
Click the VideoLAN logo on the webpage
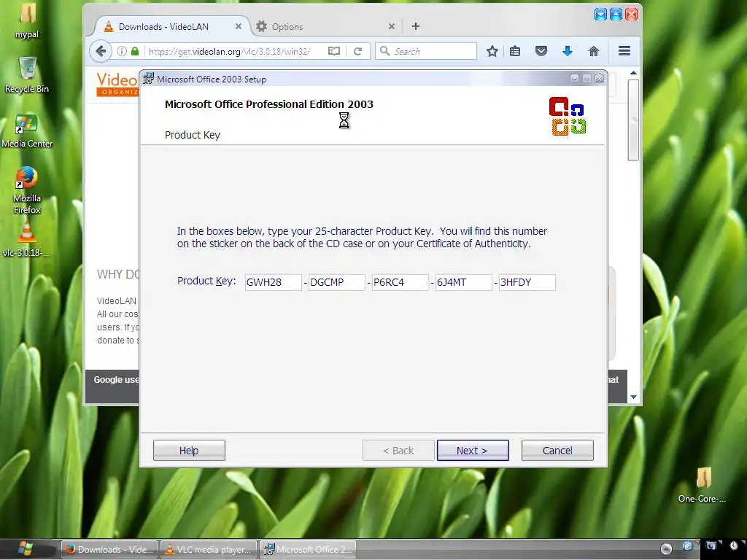117,84
